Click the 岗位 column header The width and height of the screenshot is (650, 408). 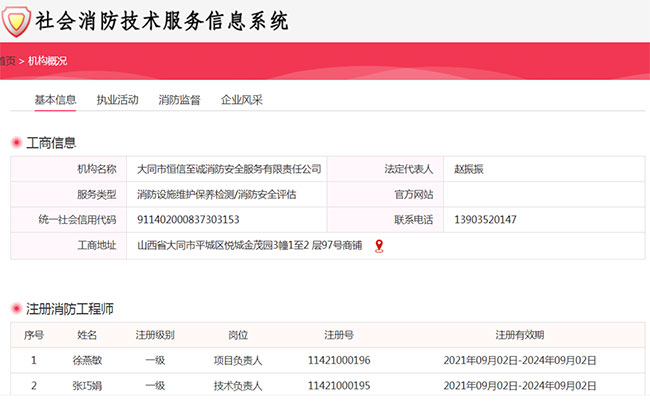click(238, 335)
